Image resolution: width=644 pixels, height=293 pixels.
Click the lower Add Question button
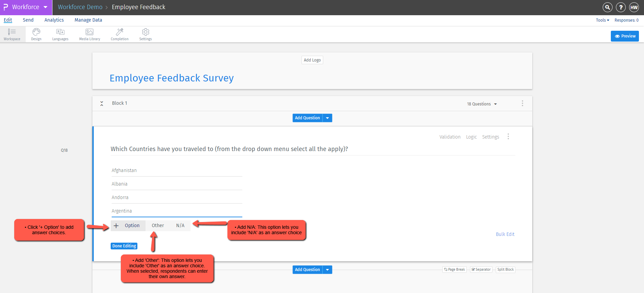pyautogui.click(x=307, y=270)
